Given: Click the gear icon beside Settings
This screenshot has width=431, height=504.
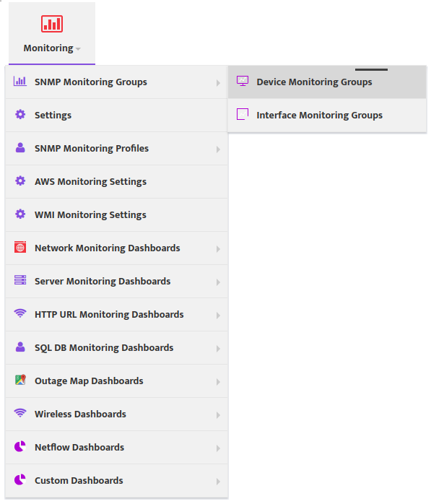Looking at the screenshot, I should point(20,114).
